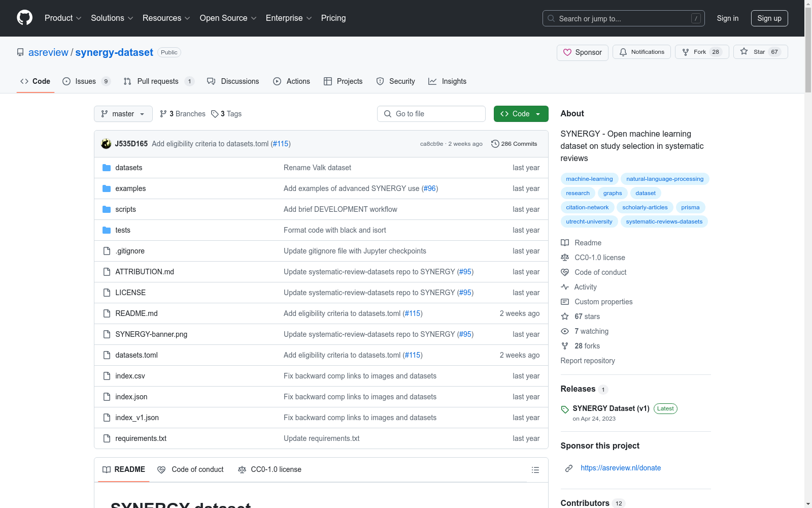
Task: Open the asreview.nl/donate sponsor link
Action: 621,468
